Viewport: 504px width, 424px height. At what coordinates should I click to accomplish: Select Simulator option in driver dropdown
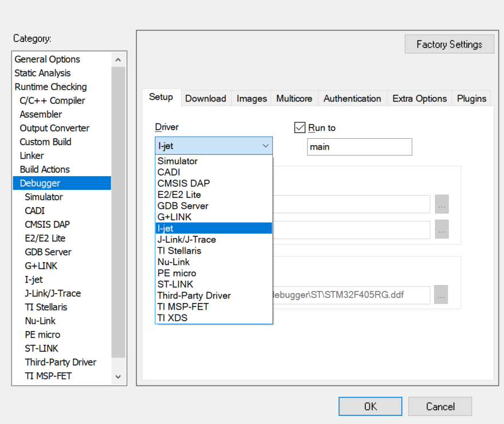point(178,161)
